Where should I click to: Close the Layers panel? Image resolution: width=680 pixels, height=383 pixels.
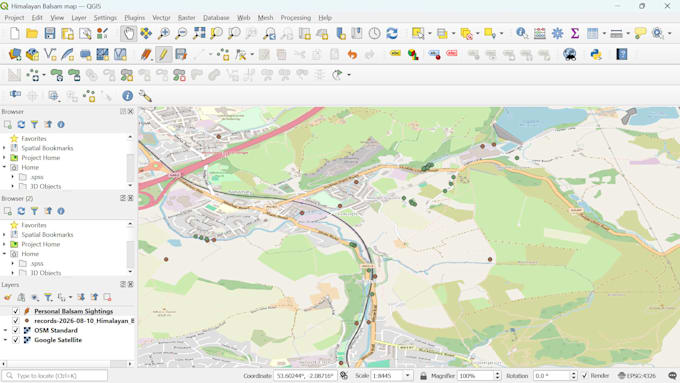131,285
